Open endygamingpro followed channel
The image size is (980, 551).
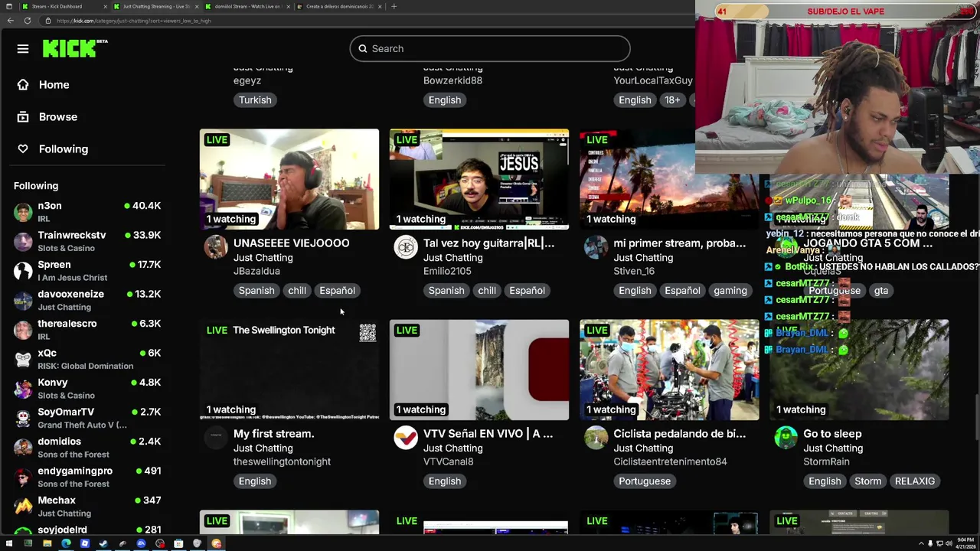(88, 477)
